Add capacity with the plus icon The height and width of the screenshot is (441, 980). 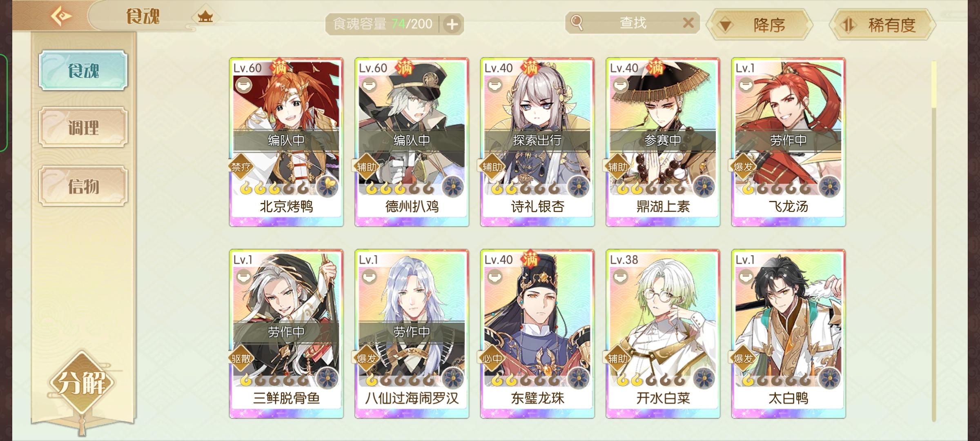click(452, 24)
